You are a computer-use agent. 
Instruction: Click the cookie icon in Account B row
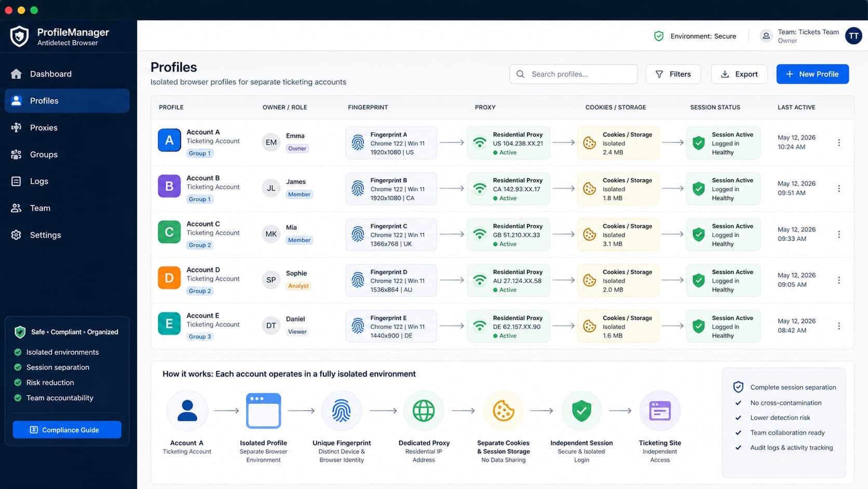click(590, 189)
